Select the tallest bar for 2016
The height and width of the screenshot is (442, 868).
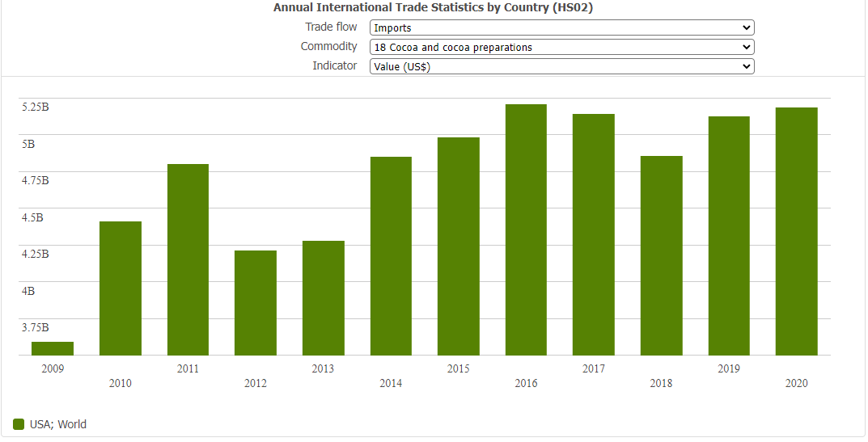pyautogui.click(x=526, y=229)
